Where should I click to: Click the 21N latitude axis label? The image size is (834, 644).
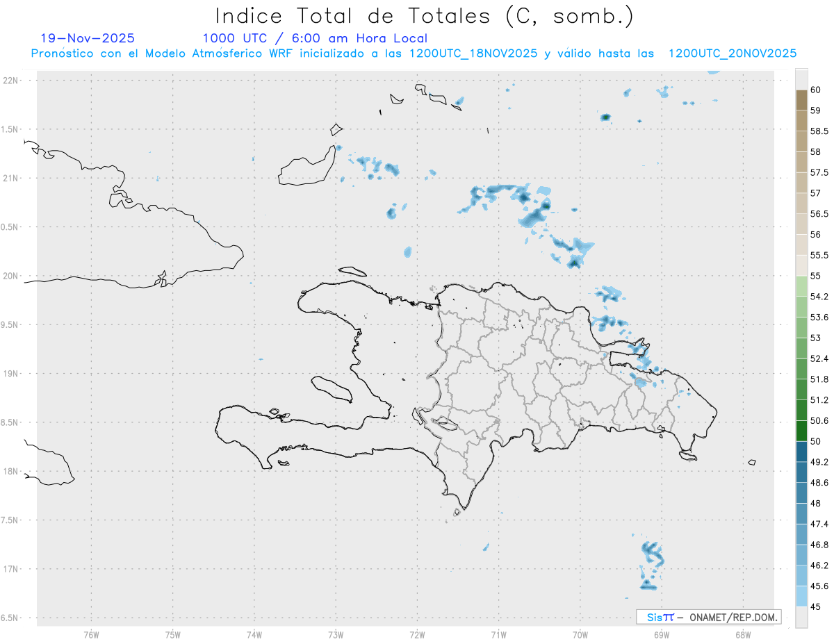click(11, 178)
